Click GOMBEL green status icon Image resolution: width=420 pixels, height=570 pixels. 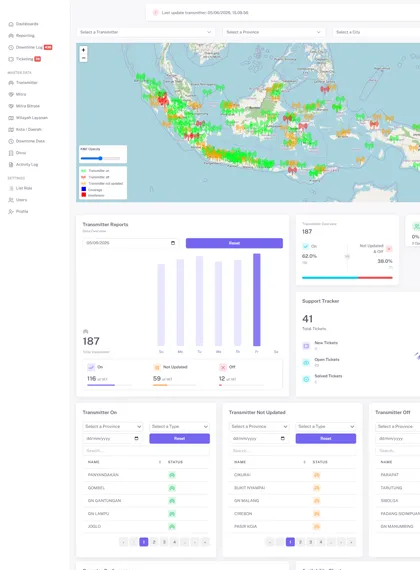172,488
